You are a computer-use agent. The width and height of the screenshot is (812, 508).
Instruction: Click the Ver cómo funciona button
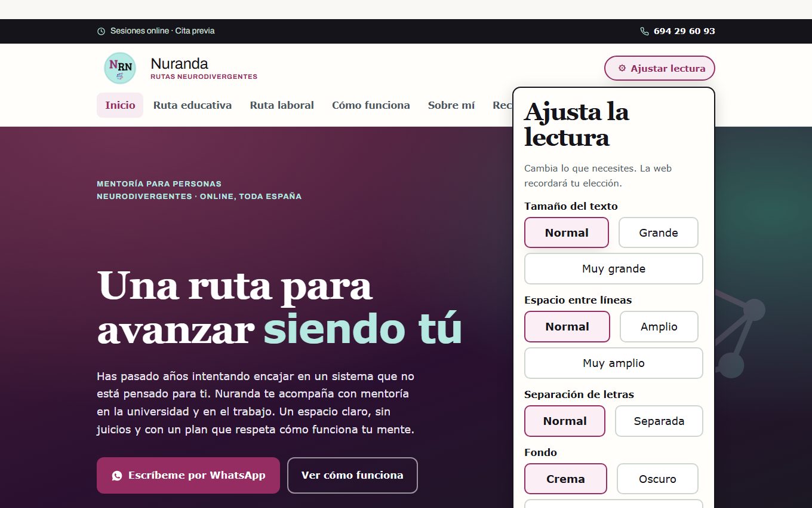[352, 476]
